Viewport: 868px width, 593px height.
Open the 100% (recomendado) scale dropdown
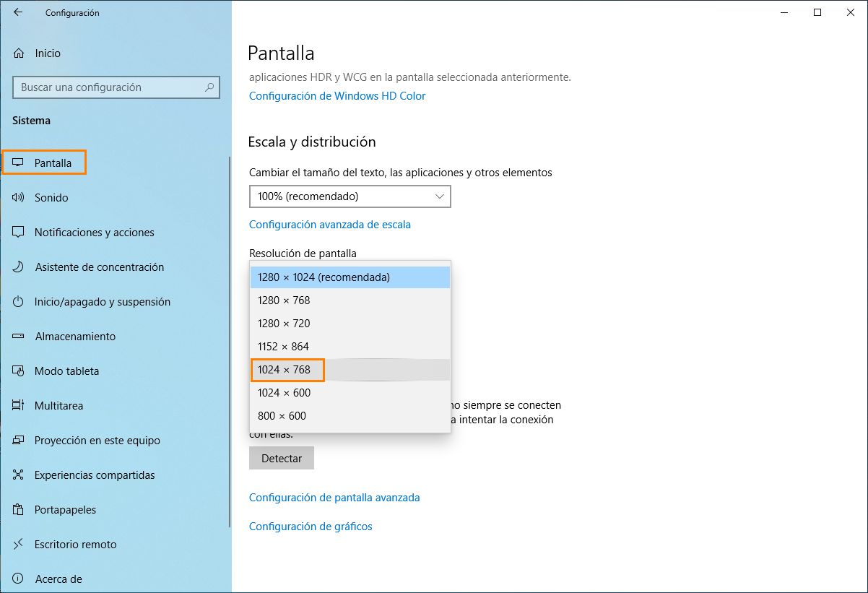(x=350, y=196)
